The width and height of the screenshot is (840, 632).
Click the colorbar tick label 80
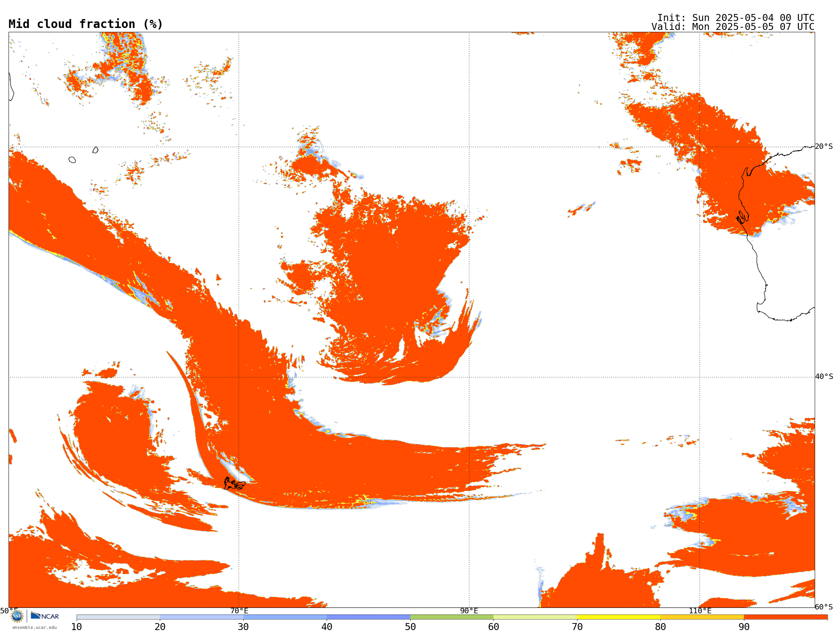tap(660, 627)
